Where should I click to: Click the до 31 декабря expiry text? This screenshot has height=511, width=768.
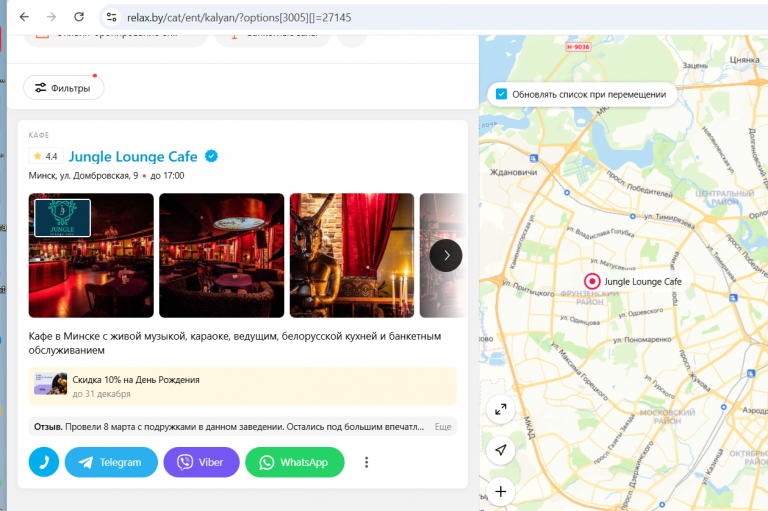[101, 394]
